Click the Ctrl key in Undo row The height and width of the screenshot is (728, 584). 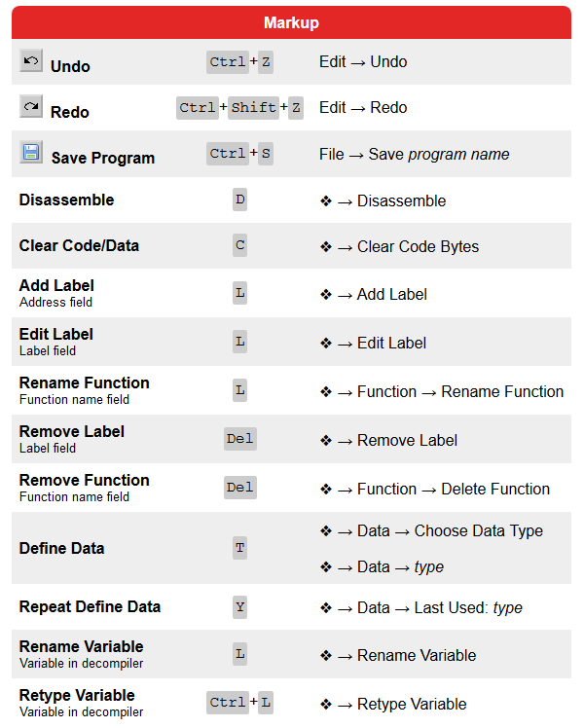tap(228, 61)
